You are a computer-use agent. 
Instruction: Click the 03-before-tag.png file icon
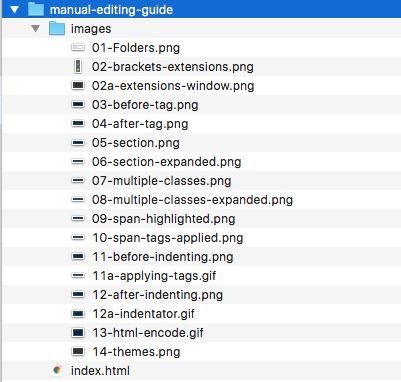coord(78,105)
